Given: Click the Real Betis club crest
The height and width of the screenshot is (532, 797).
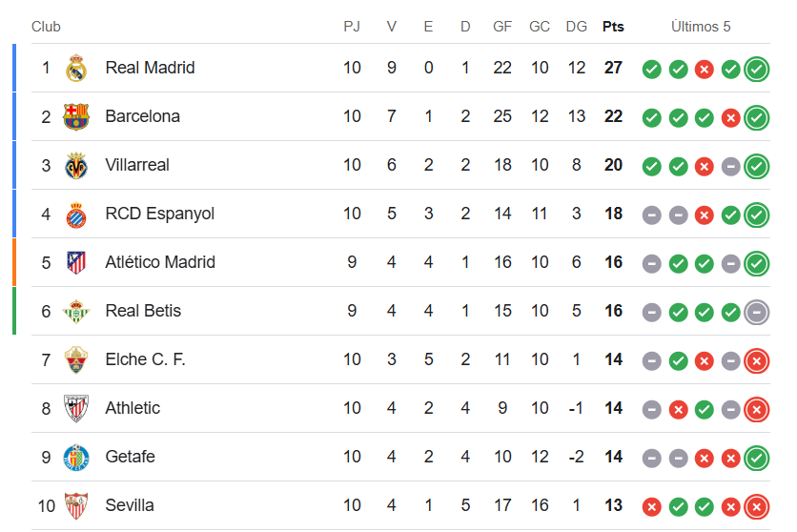Looking at the screenshot, I should coord(76,311).
